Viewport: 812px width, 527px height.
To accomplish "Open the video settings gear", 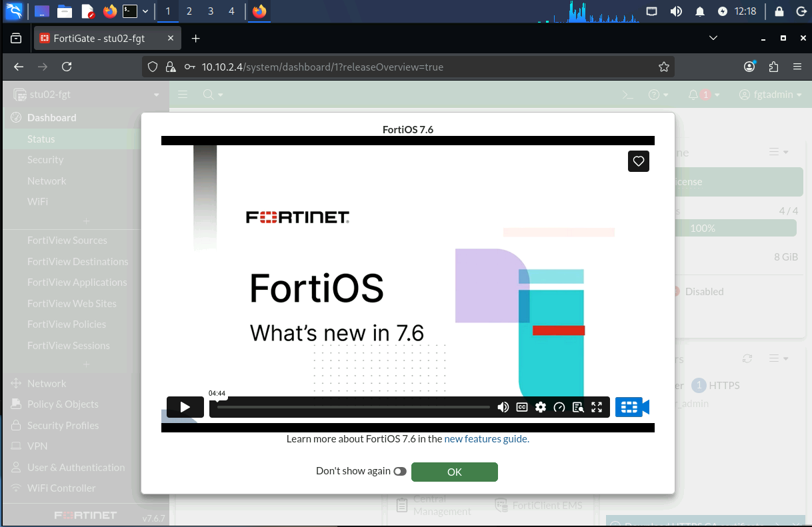I will click(541, 407).
